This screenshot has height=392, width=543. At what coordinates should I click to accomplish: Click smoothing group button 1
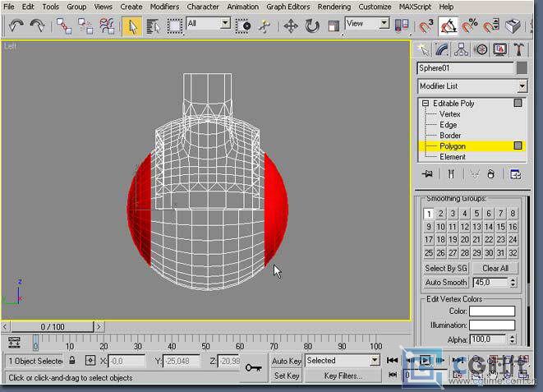pyautogui.click(x=429, y=214)
